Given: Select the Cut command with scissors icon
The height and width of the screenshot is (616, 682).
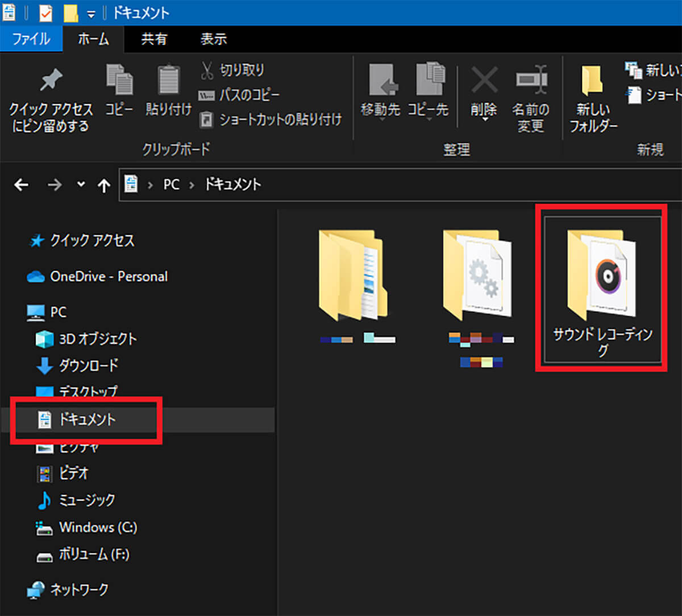Looking at the screenshot, I should 232,70.
